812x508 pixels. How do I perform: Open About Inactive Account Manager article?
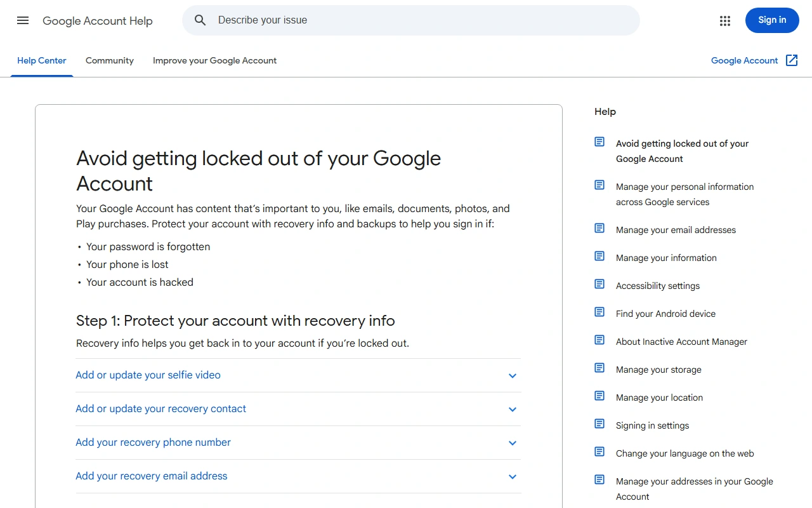pyautogui.click(x=681, y=342)
